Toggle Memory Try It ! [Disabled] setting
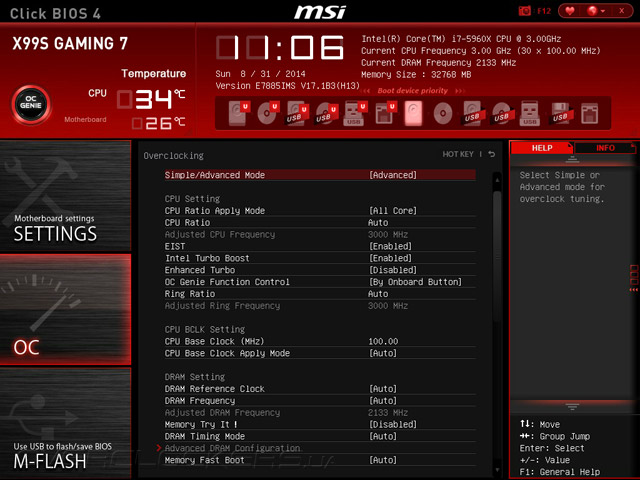The image size is (640, 480). pos(393,424)
